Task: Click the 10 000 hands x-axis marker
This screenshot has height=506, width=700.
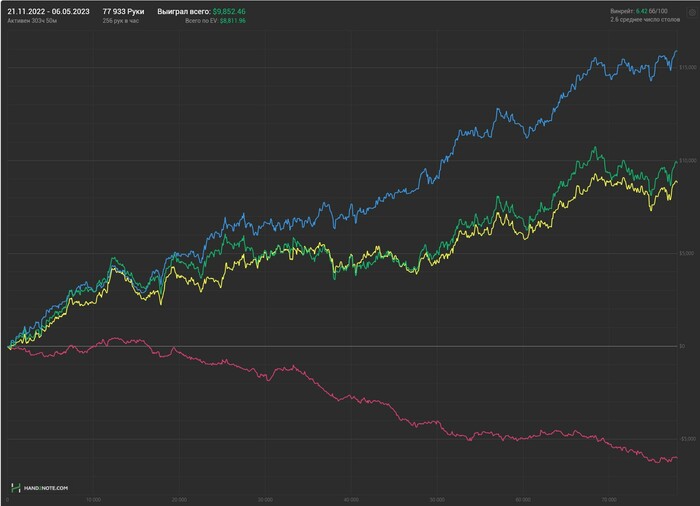Action: point(93,500)
